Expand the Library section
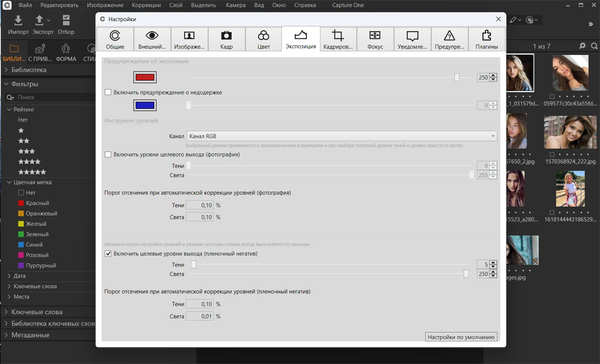Image resolution: width=600 pixels, height=364 pixels. click(29, 70)
